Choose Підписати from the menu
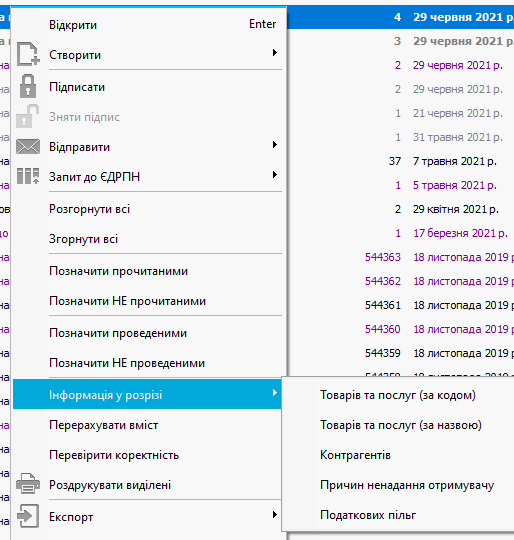514x540 pixels. click(x=148, y=87)
